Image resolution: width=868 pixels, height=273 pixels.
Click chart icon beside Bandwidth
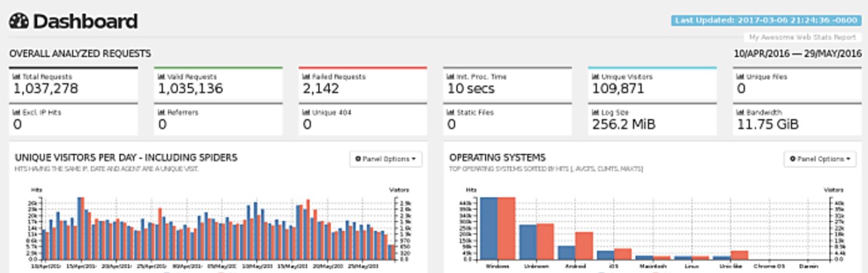741,112
